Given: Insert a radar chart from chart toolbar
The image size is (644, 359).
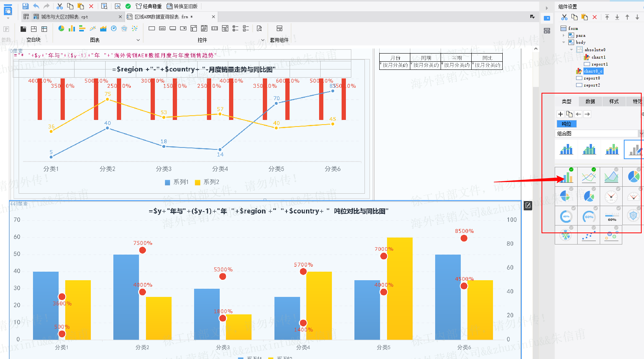Looking at the screenshot, I should tap(124, 28).
